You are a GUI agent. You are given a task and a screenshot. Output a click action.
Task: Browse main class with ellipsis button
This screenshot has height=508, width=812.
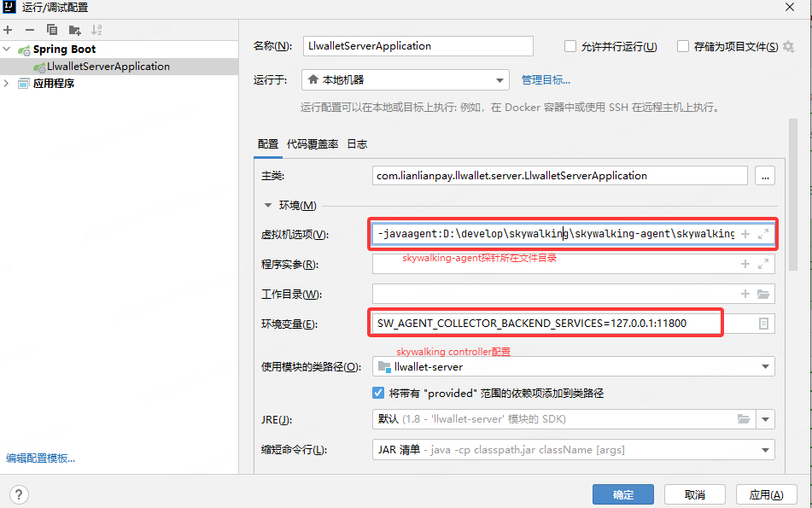[765, 176]
